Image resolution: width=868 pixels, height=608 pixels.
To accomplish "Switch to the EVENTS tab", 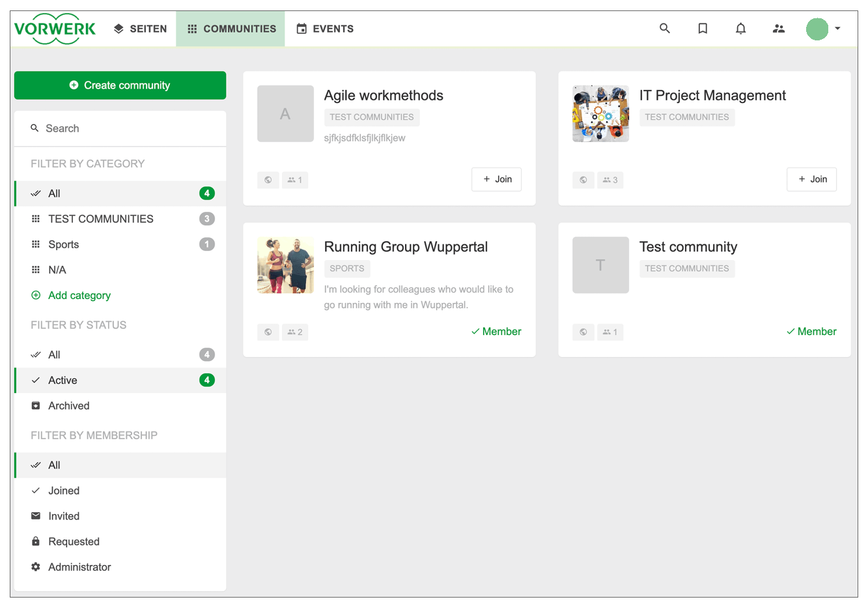I will (x=325, y=28).
